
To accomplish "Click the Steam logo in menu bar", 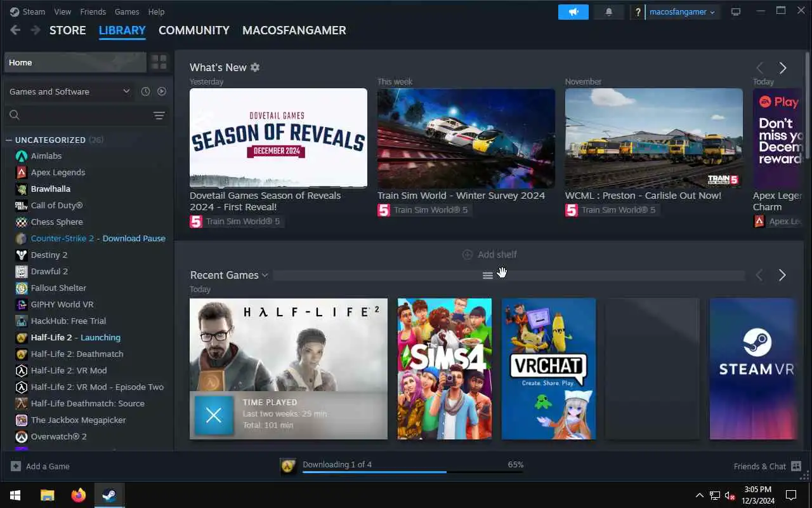I will pos(15,11).
